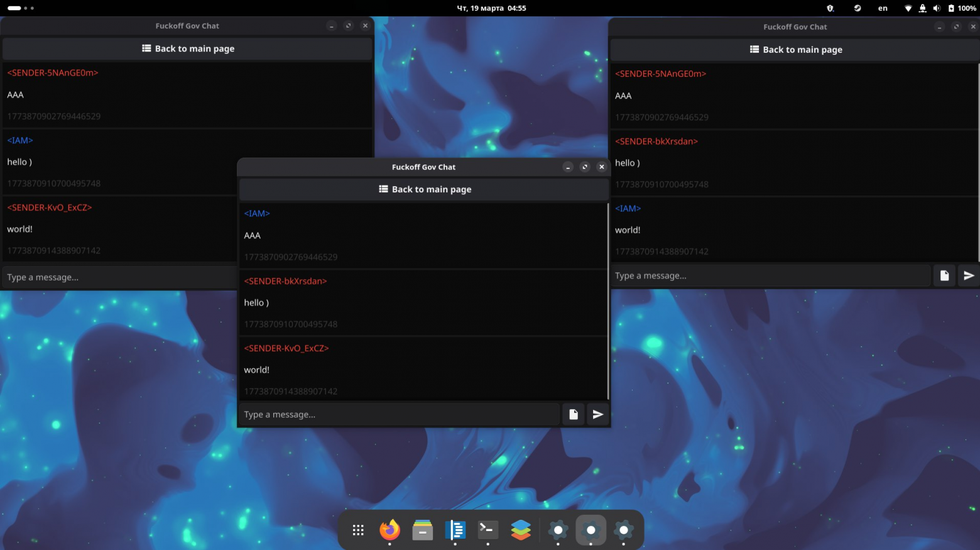Maximize the right chat window
This screenshot has height=550, width=980.
tap(956, 27)
